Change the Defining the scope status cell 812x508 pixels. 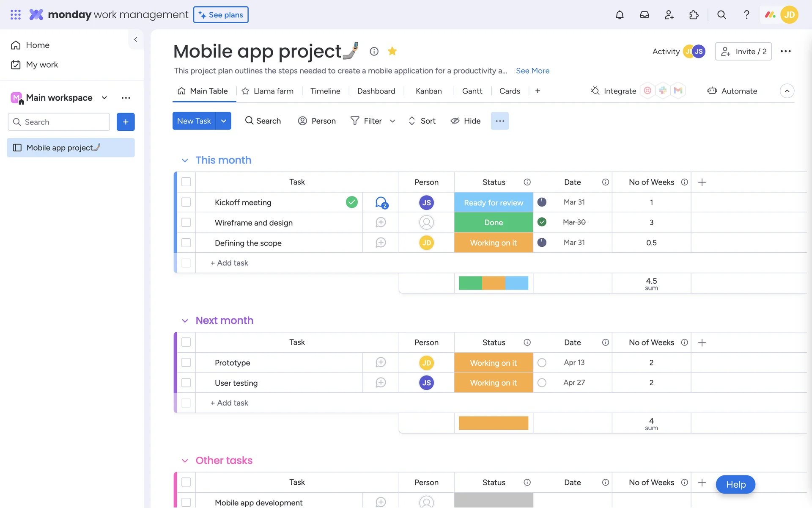pyautogui.click(x=493, y=243)
